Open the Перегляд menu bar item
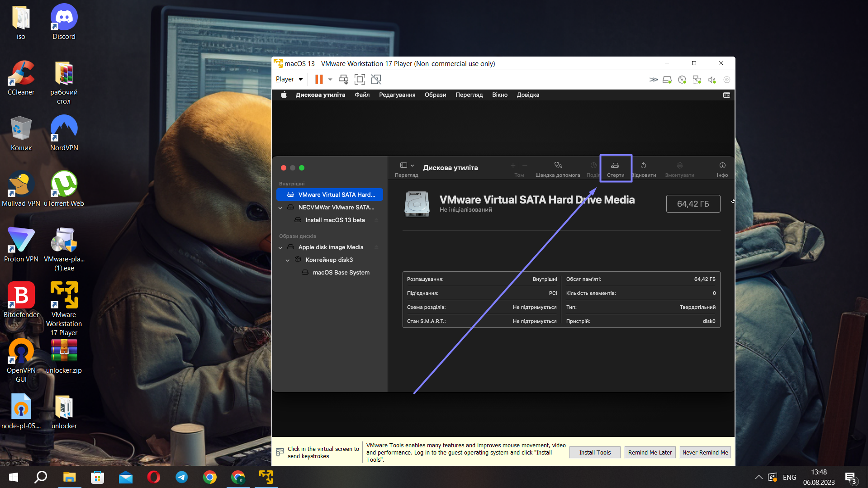 [469, 95]
